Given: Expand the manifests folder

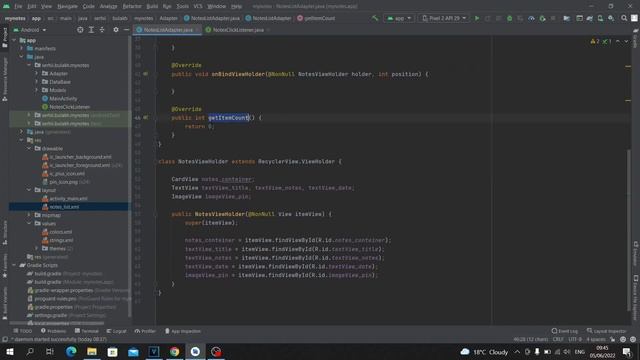Looking at the screenshot, I should [22, 49].
